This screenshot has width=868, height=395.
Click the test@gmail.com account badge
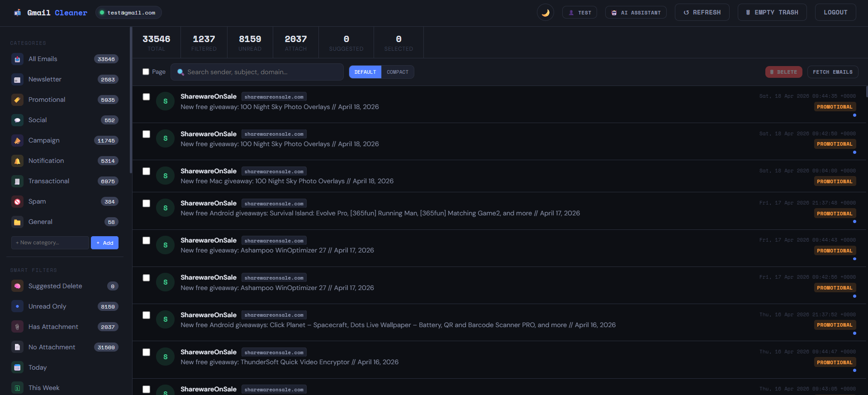128,13
